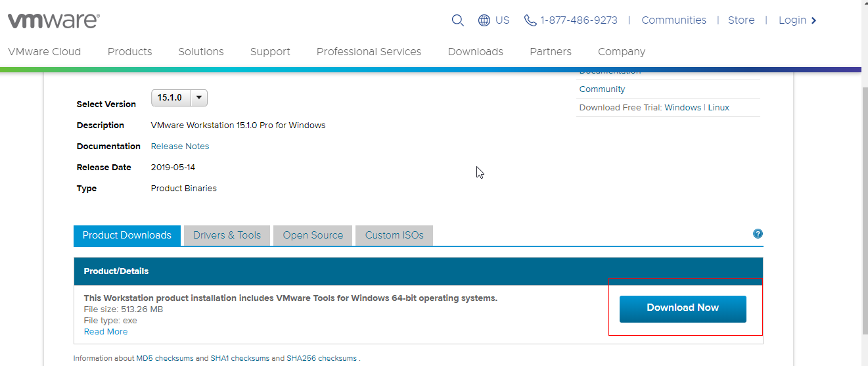Open the Downloads menu
868x366 pixels.
[x=476, y=51]
